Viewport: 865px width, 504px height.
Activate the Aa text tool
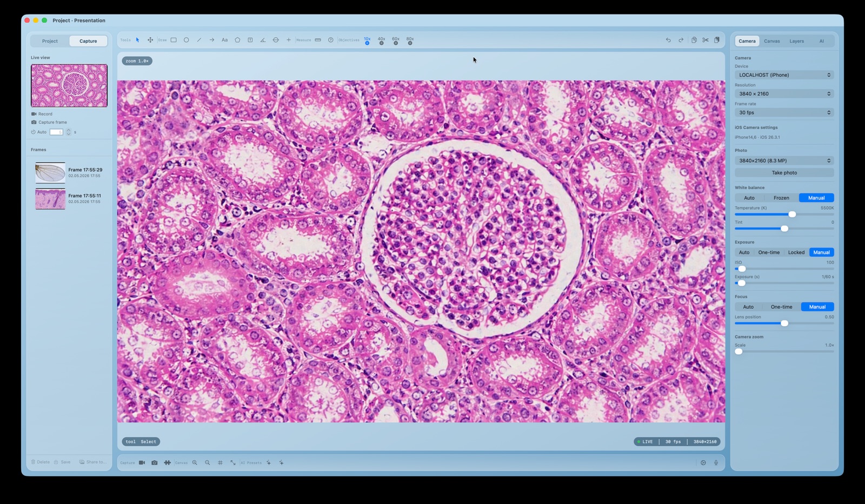tap(224, 40)
